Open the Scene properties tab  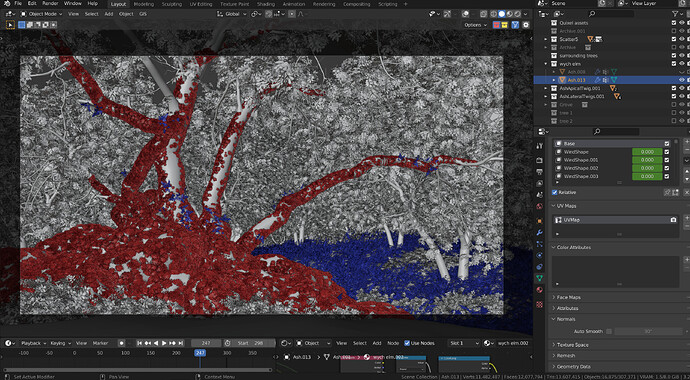click(540, 194)
